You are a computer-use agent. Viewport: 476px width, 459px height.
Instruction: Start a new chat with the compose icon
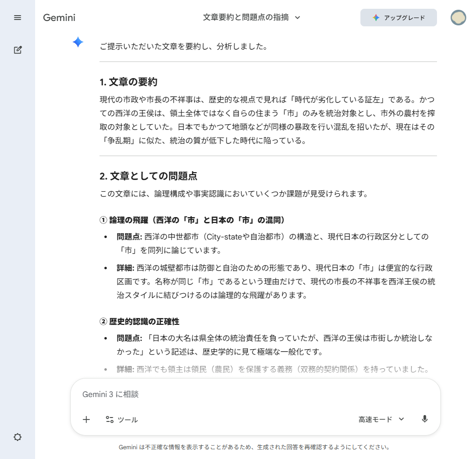(x=18, y=50)
